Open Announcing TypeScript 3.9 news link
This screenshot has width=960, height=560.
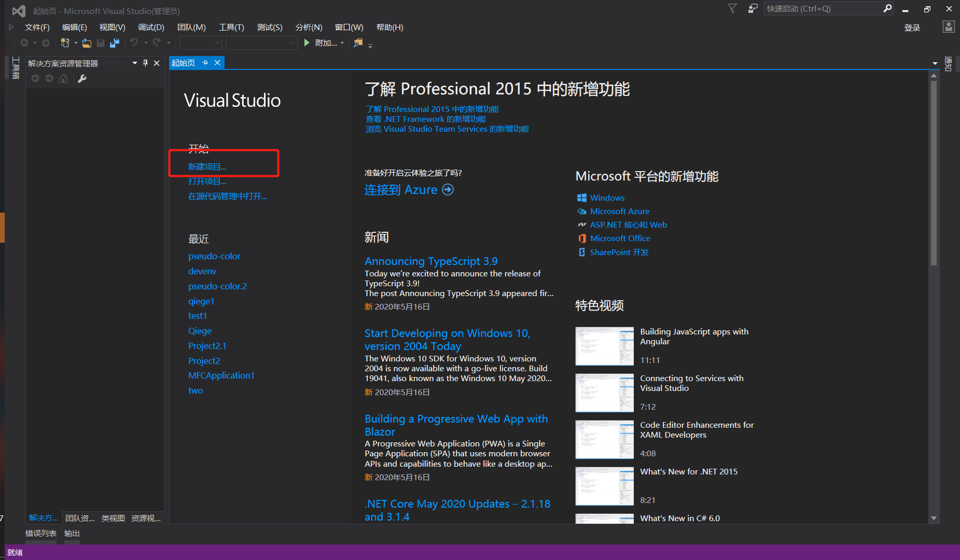(x=431, y=261)
